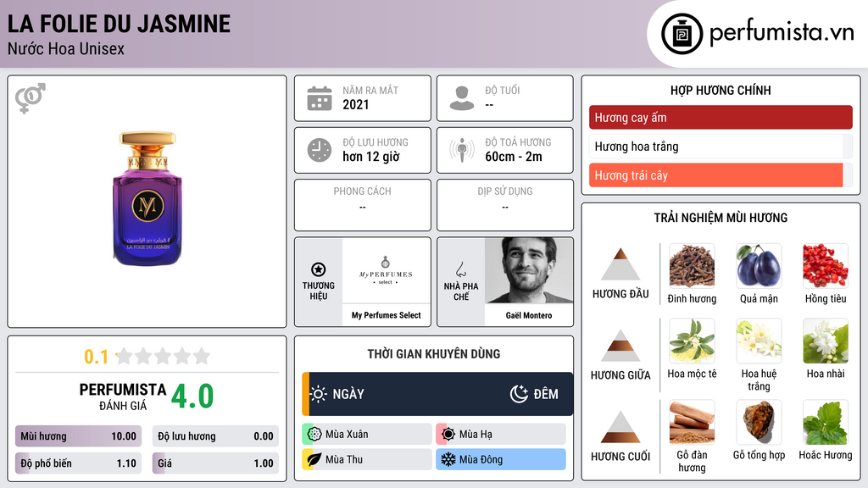The height and width of the screenshot is (488, 868).
Task: Click the Hoa nhài jasmine image
Action: [826, 341]
